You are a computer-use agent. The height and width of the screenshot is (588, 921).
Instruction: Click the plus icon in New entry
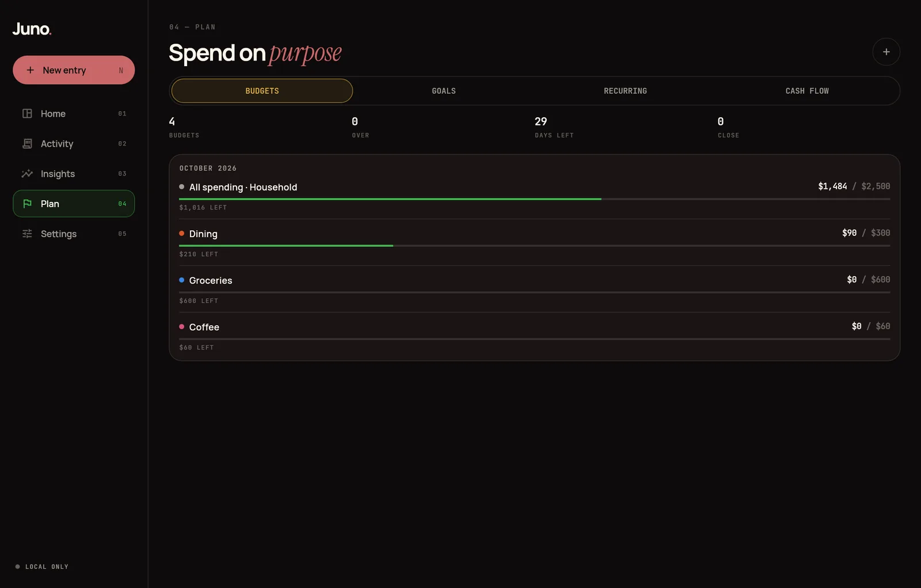click(x=30, y=70)
